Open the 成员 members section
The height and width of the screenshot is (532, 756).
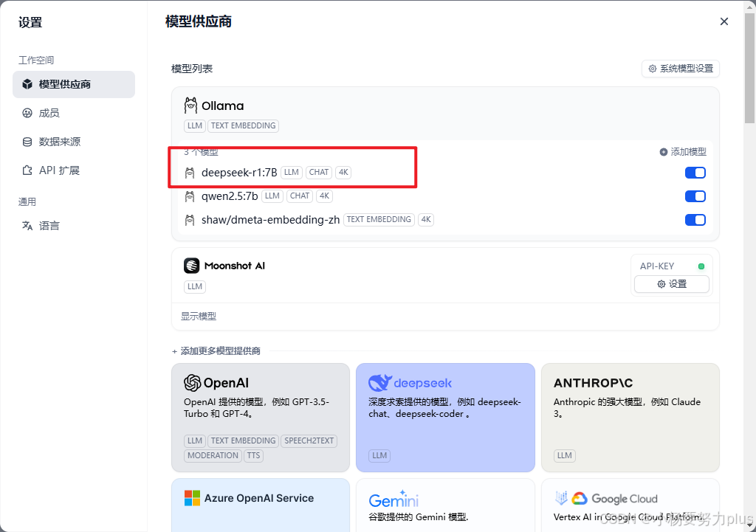[x=49, y=113]
